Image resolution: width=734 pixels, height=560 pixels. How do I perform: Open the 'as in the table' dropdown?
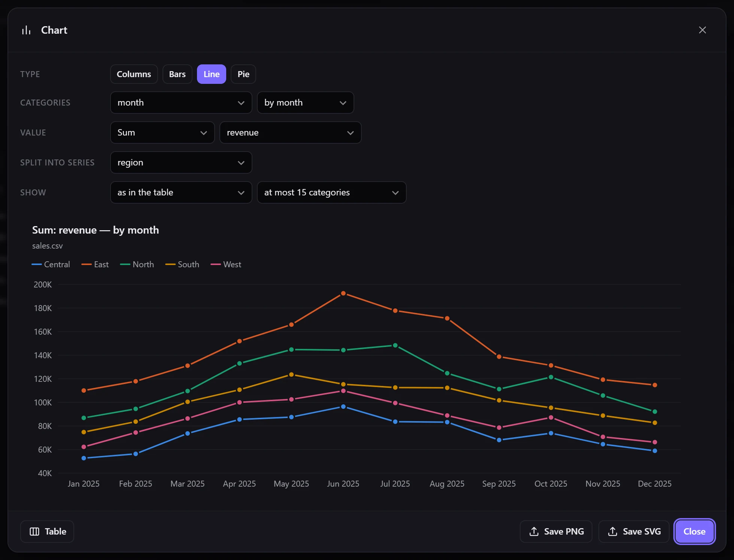click(x=181, y=192)
